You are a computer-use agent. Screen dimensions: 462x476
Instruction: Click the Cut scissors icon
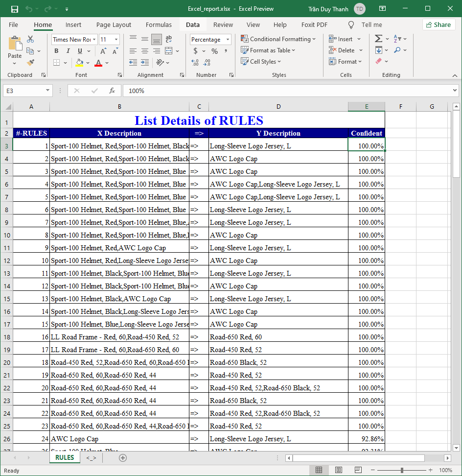(30, 39)
